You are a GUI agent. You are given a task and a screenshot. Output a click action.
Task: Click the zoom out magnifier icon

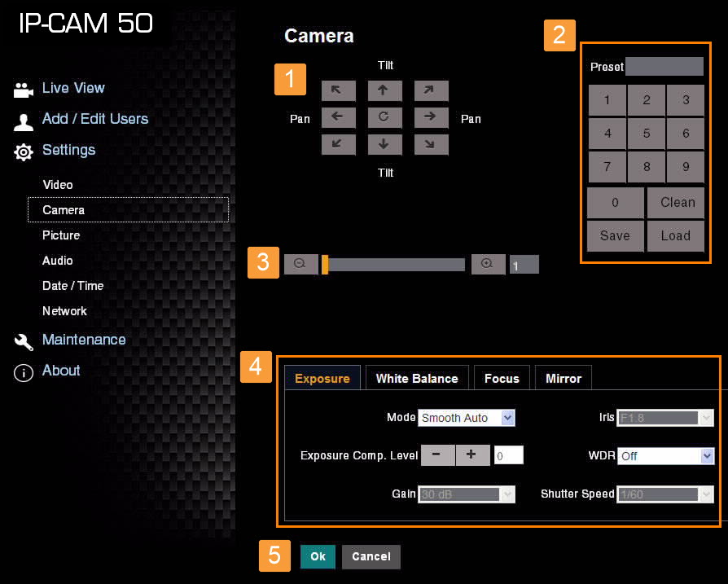pos(300,264)
